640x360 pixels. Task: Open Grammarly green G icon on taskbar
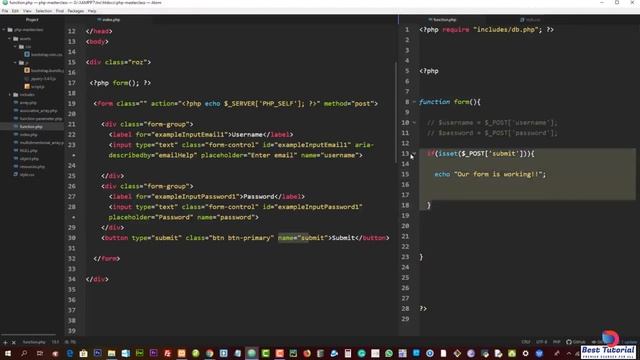362,353
